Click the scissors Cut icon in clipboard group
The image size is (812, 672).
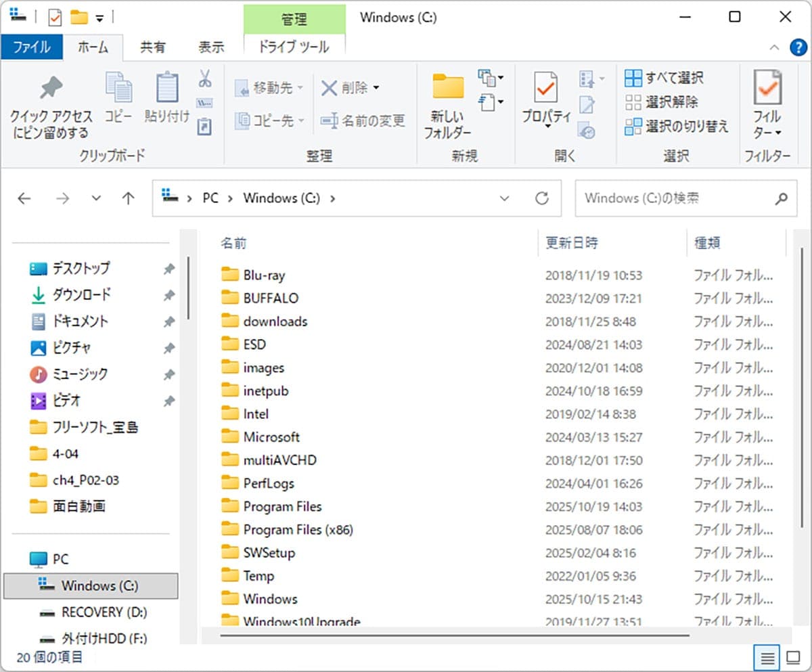(x=204, y=79)
